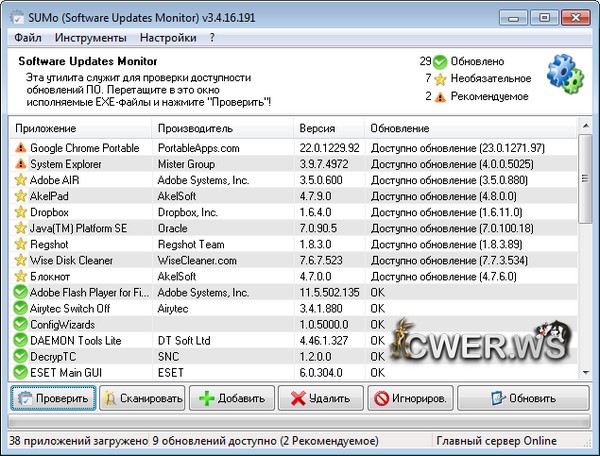The image size is (600, 456).
Task: Click the green 'Обновлено' status icon
Action: (441, 61)
